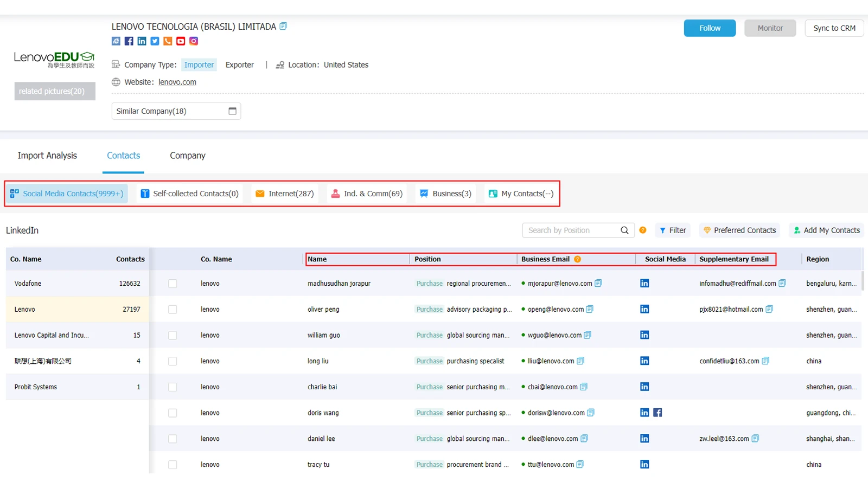868x488 pixels.
Task: Open the company's Facebook page icon
Action: pyautogui.click(x=129, y=41)
